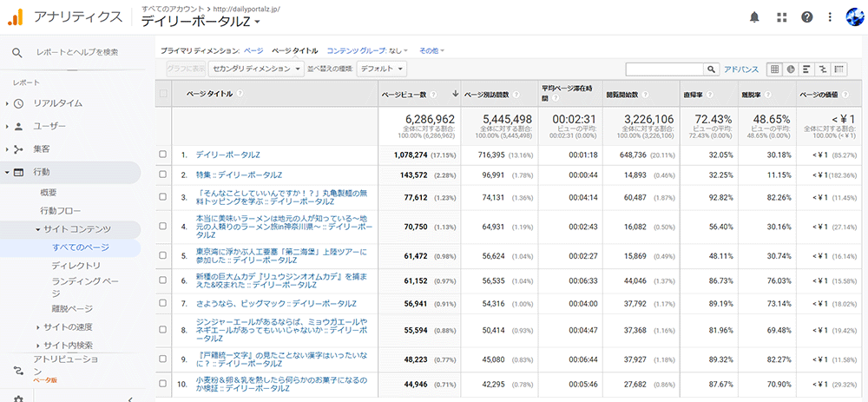
Task: Switch to pie chart percentage view icon
Action: [x=791, y=69]
